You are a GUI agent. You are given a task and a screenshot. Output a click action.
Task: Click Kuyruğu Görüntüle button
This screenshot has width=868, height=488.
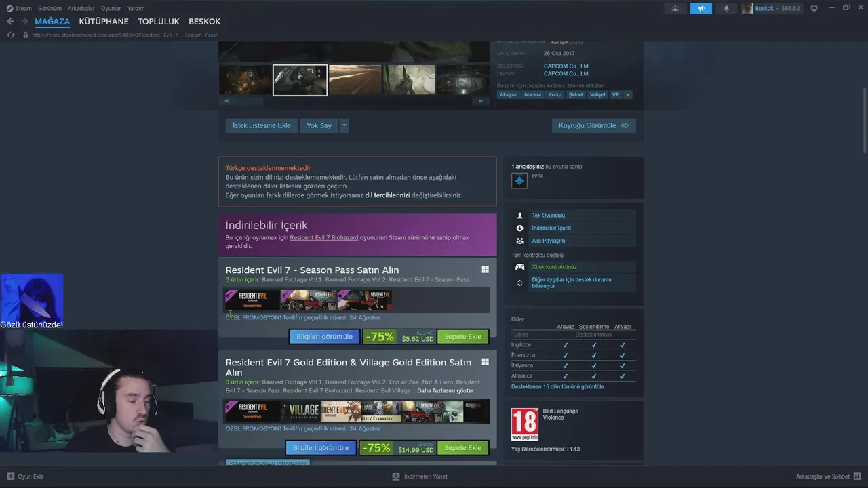(594, 125)
